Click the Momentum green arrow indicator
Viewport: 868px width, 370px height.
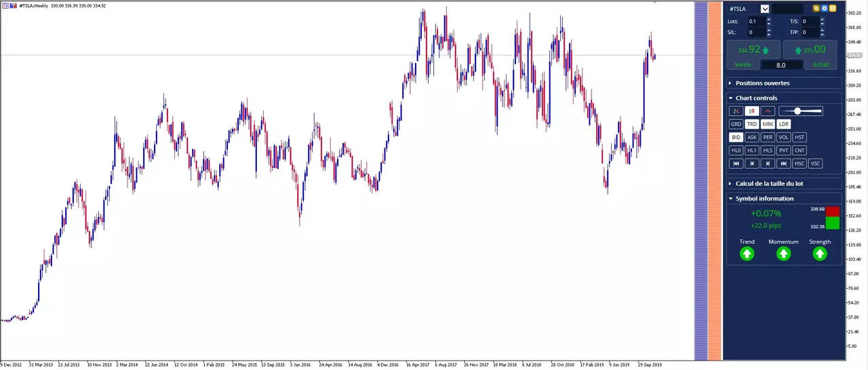pyautogui.click(x=783, y=253)
